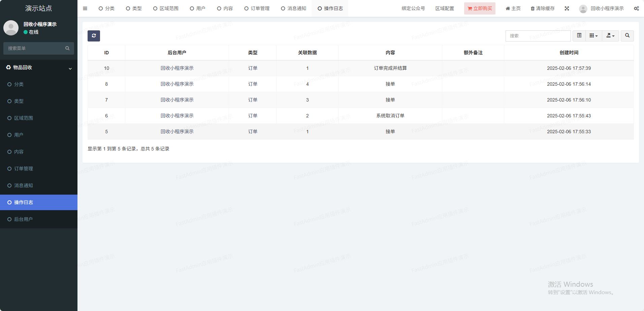The image size is (644, 311).
Task: Go to 主页 home link
Action: [x=513, y=8]
